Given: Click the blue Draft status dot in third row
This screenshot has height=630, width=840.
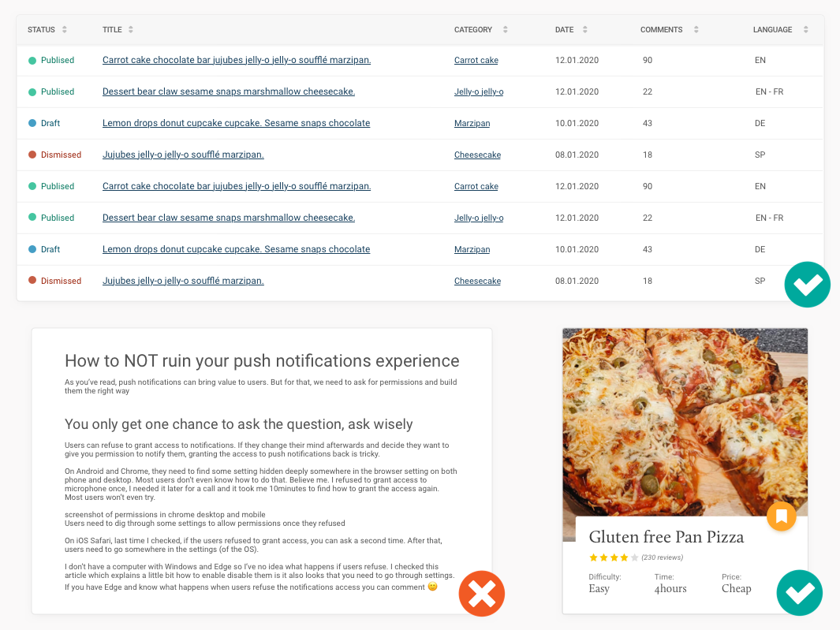Looking at the screenshot, I should coord(32,124).
